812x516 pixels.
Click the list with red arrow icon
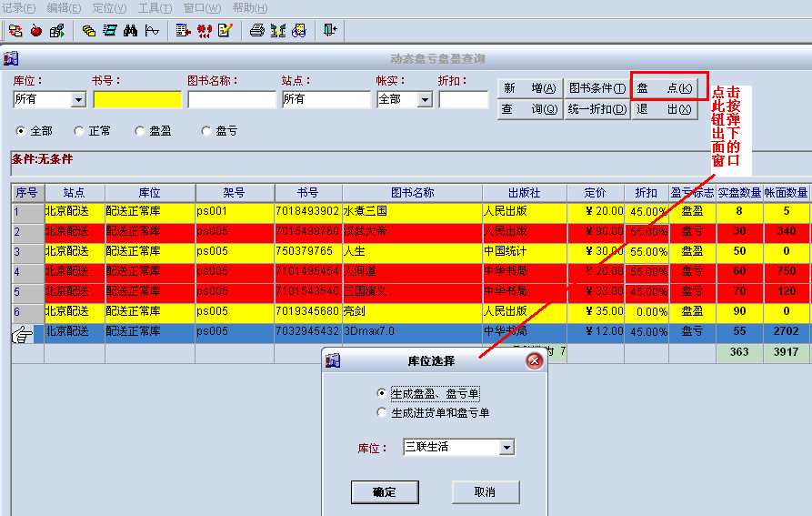[x=183, y=31]
